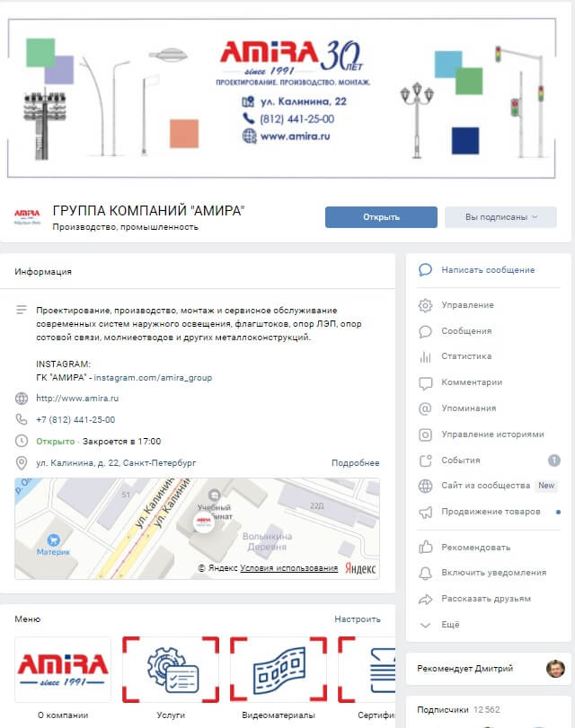This screenshot has width=575, height=728.
Task: Click the thumbs-up icon beside Рекомендовать
Action: pos(425,547)
